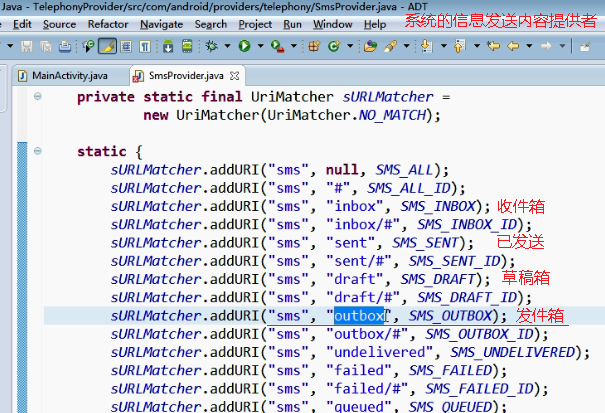Screen dimensions: 605x413
Task: Open the Navigate menu
Action: 161,24
